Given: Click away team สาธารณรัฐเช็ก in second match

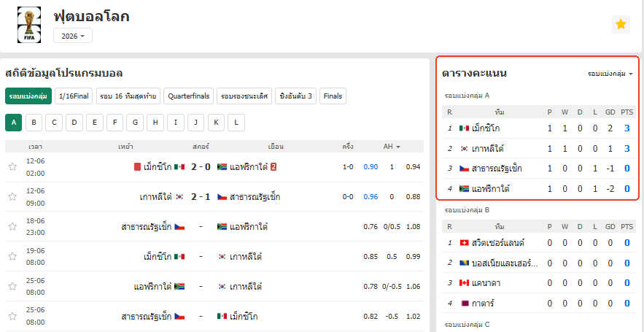Looking at the screenshot, I should tap(255, 197).
